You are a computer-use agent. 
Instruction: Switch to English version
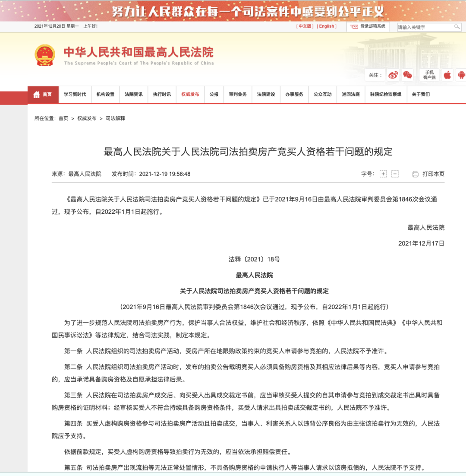coord(327,26)
